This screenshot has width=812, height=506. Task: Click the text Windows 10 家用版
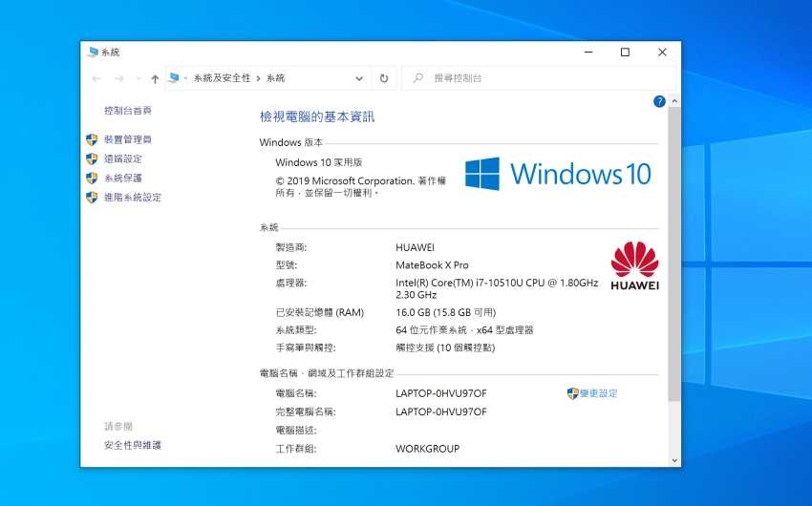[x=319, y=162]
